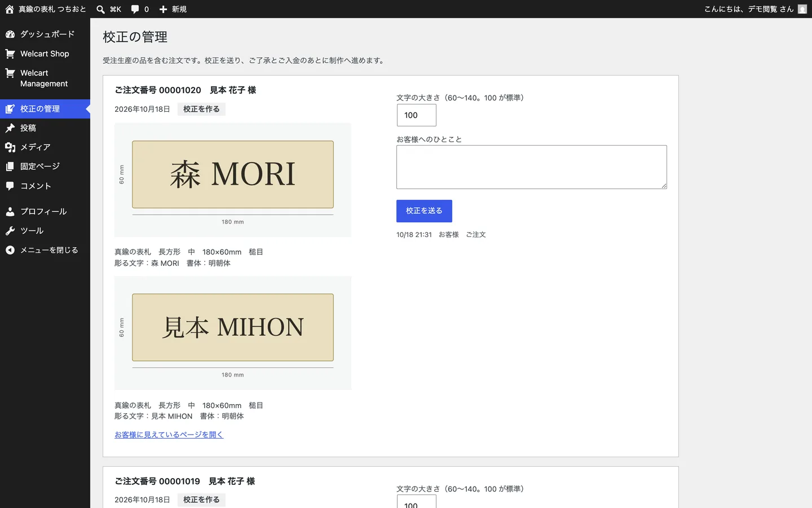Click the collapse menu arrow icon

click(x=10, y=250)
